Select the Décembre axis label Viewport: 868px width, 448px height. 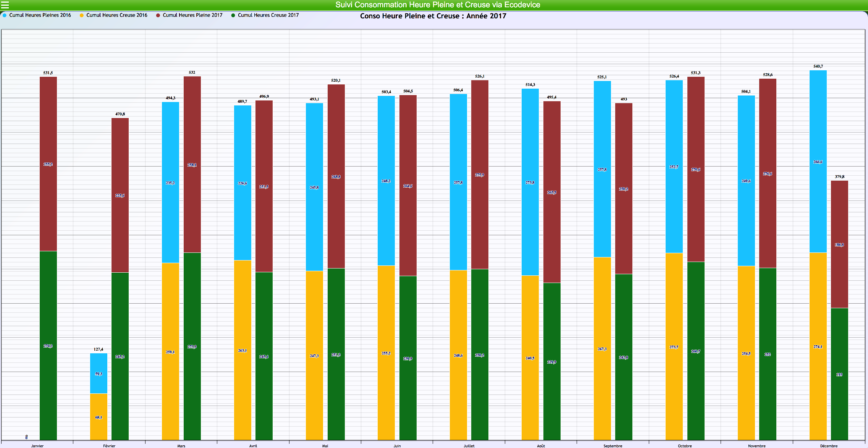coord(829,446)
